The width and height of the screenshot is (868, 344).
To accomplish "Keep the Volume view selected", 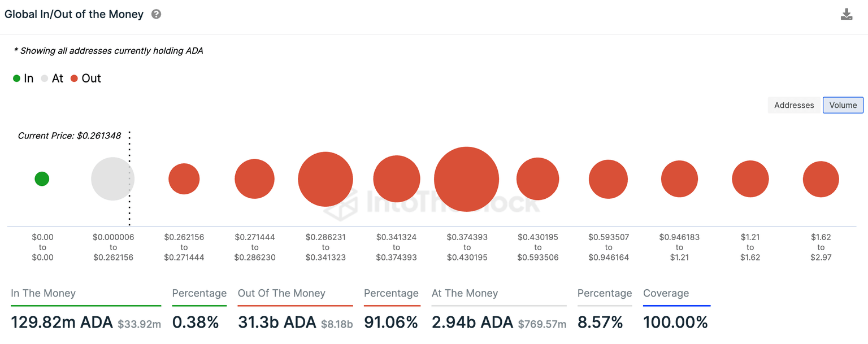I will tap(843, 105).
